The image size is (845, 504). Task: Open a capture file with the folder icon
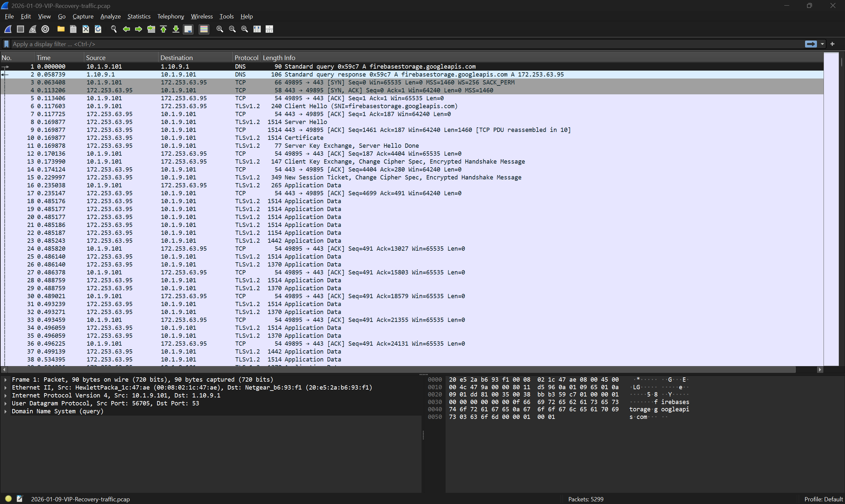pos(61,29)
